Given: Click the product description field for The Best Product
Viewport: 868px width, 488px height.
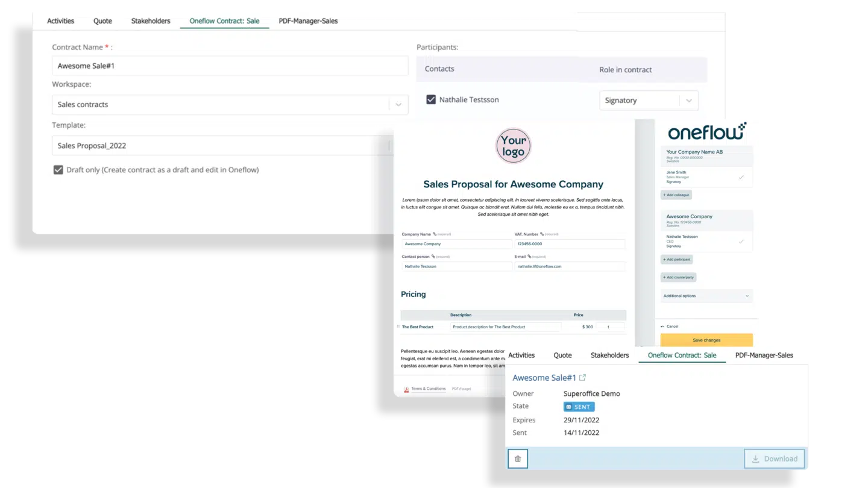Looking at the screenshot, I should [506, 327].
